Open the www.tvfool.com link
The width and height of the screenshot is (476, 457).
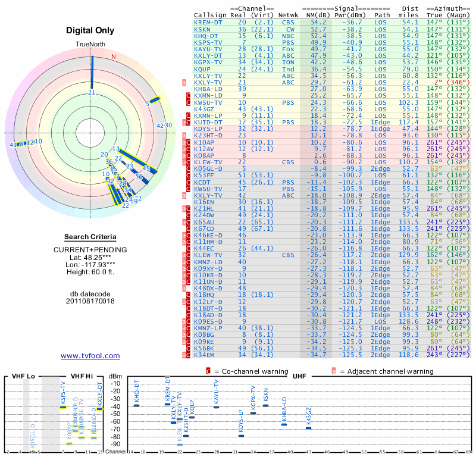tap(90, 356)
